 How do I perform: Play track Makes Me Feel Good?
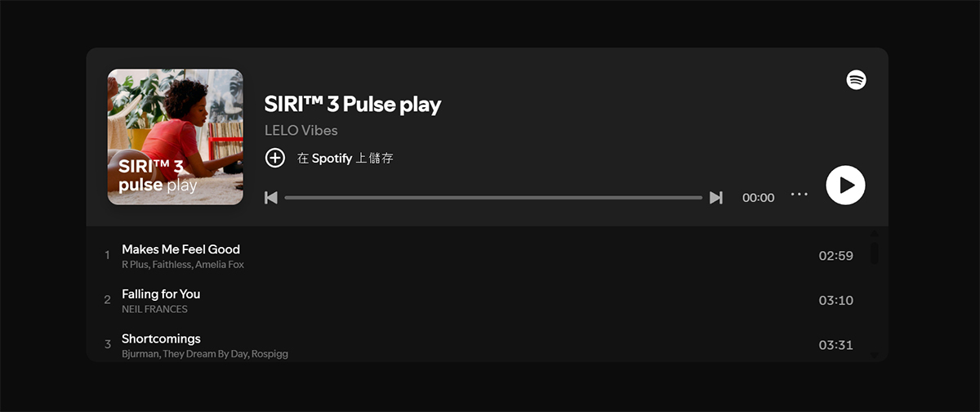181,249
